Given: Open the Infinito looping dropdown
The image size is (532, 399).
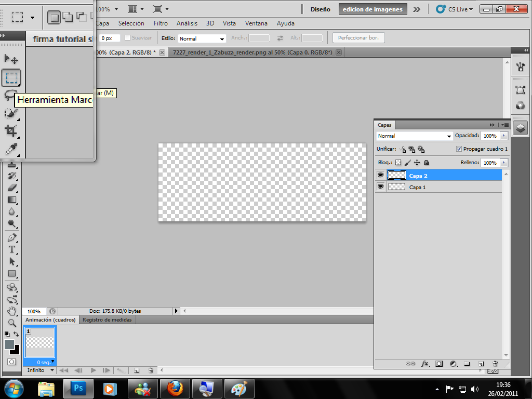Looking at the screenshot, I should pyautogui.click(x=52, y=370).
